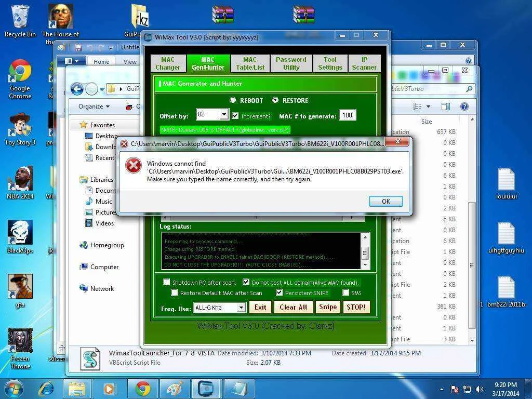Open the Password Utility tab
The image size is (532, 399).
(291, 63)
